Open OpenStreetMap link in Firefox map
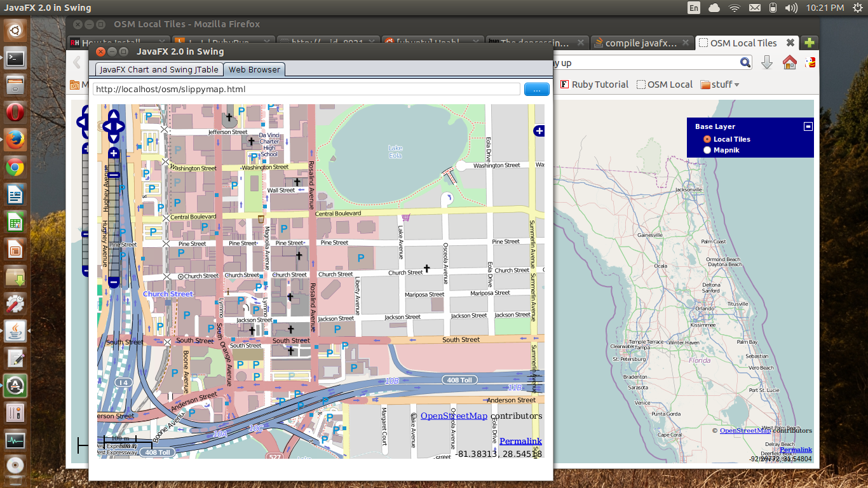868x488 pixels. (x=747, y=430)
